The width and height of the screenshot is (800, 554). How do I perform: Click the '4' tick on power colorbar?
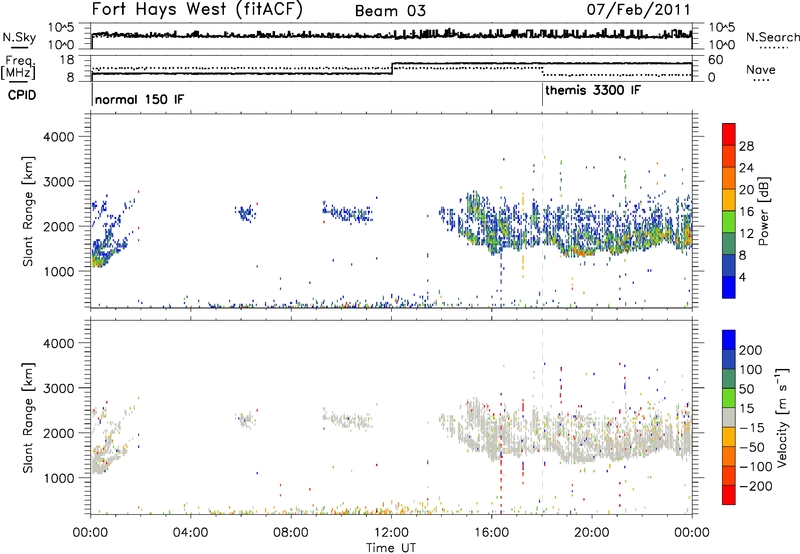(742, 277)
